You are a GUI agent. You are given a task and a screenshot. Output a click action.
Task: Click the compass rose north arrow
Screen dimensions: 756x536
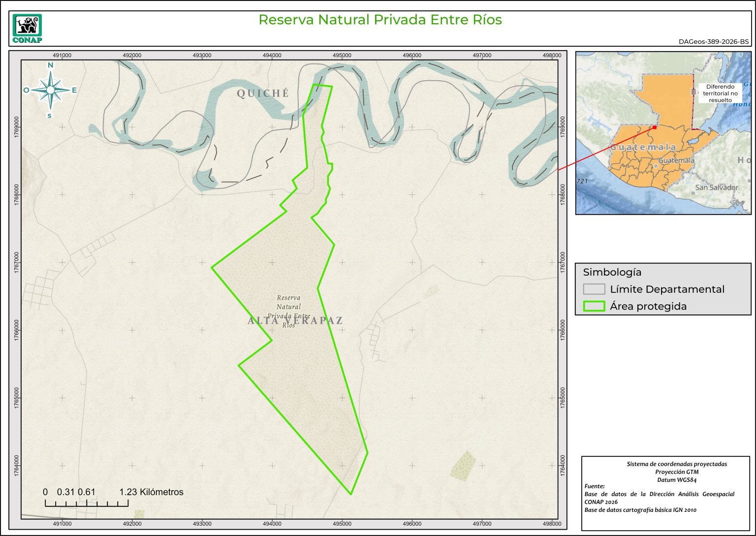(50, 90)
